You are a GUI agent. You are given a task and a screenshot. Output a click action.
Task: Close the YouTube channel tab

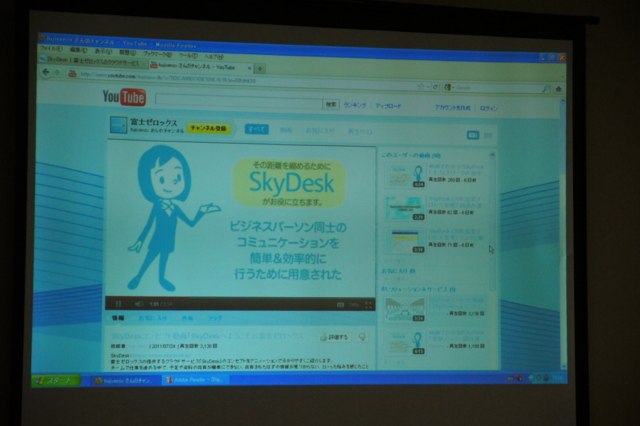250,68
